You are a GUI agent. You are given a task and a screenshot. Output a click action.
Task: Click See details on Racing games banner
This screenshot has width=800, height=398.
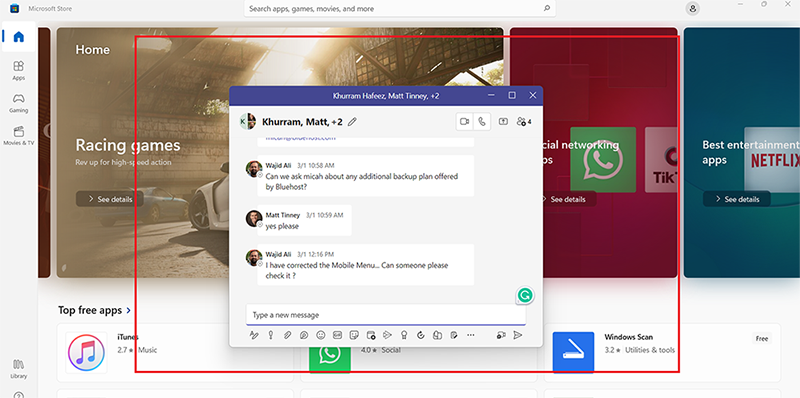[x=110, y=199]
